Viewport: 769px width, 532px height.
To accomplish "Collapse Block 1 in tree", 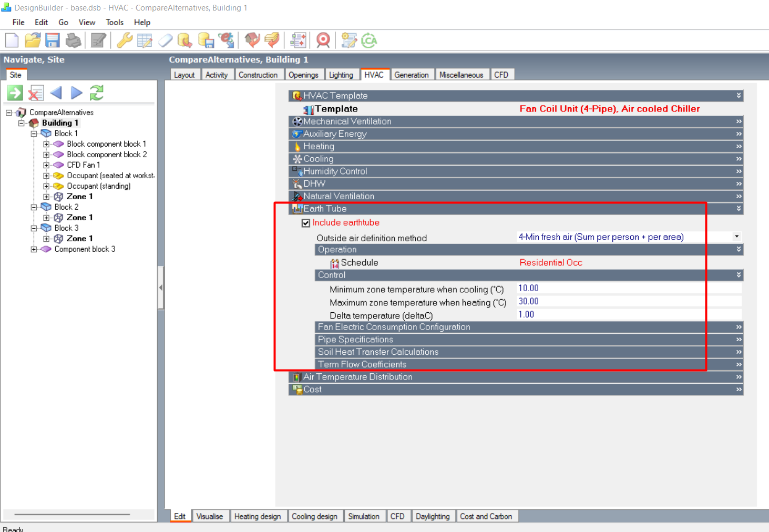I will [34, 134].
